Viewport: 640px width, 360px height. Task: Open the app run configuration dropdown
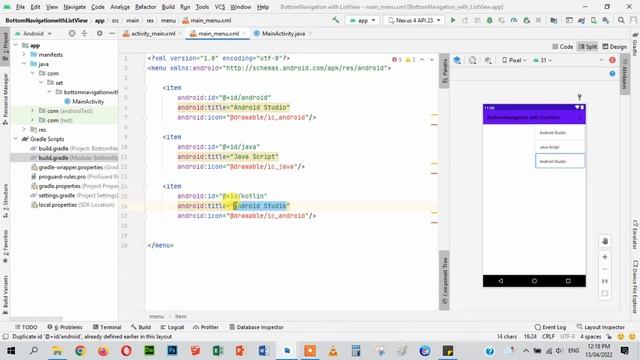[362, 20]
